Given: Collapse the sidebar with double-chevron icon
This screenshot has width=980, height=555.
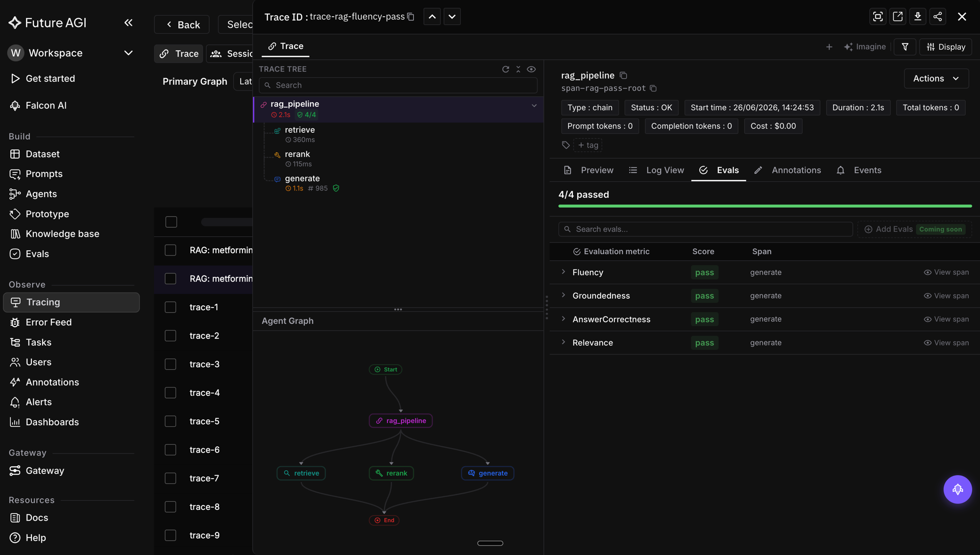Looking at the screenshot, I should click(128, 23).
